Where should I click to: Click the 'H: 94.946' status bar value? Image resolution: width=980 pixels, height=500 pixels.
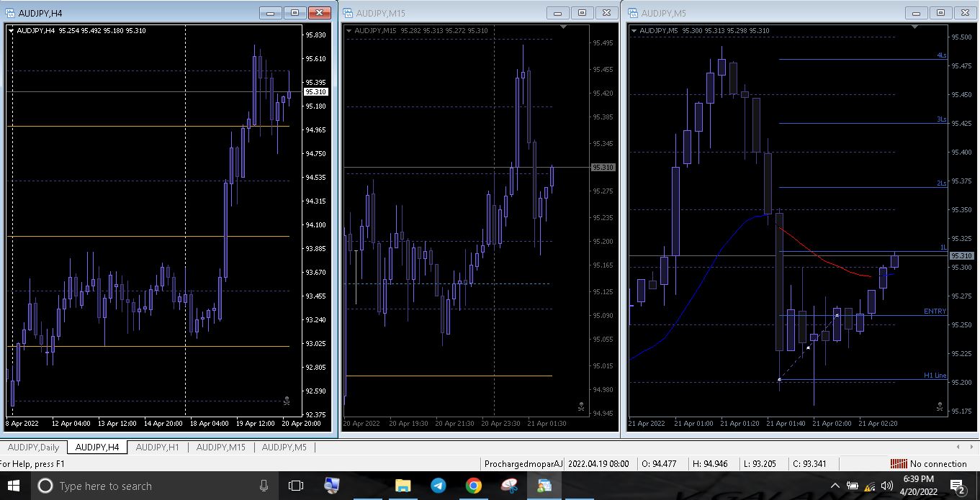tap(709, 464)
